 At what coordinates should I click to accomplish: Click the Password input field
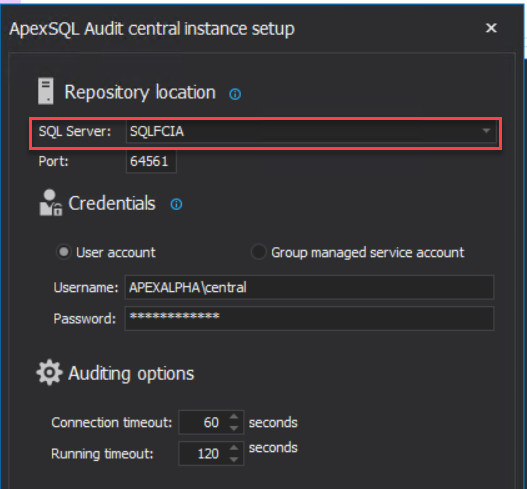pyautogui.click(x=309, y=318)
